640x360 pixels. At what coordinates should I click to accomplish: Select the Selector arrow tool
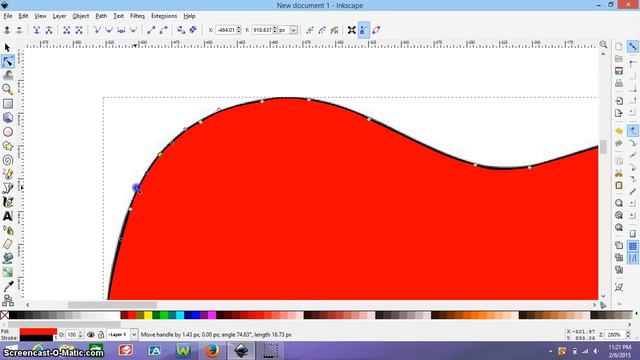click(x=7, y=48)
